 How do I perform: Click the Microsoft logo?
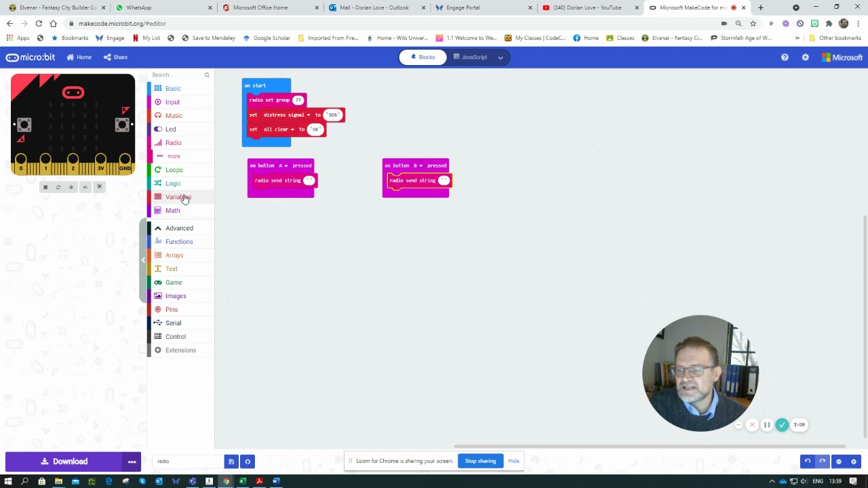pyautogui.click(x=842, y=57)
